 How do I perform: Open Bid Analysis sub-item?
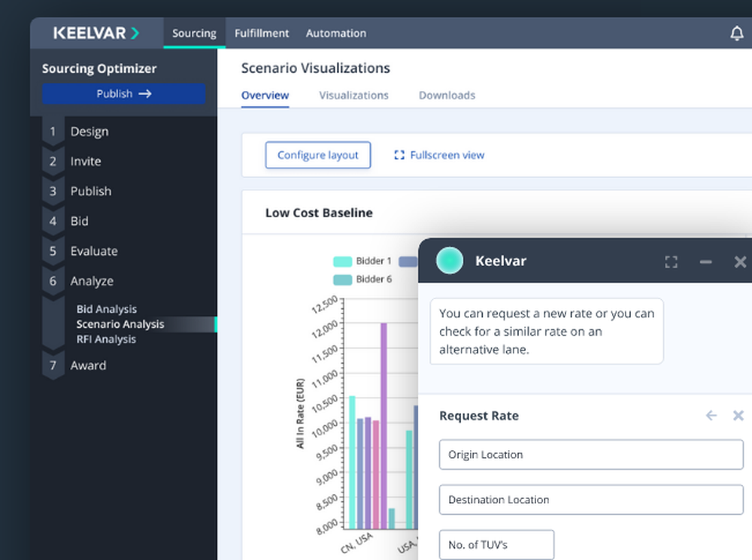coord(107,309)
